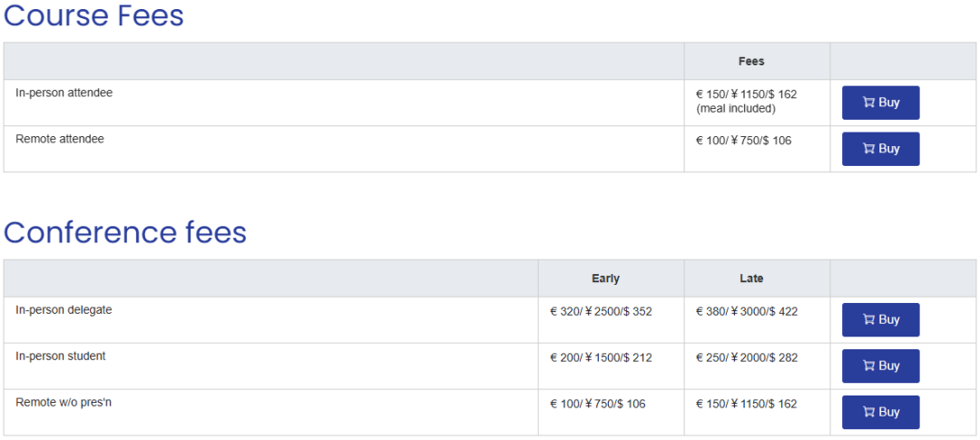
Task: Click the In-person student label
Action: point(61,357)
